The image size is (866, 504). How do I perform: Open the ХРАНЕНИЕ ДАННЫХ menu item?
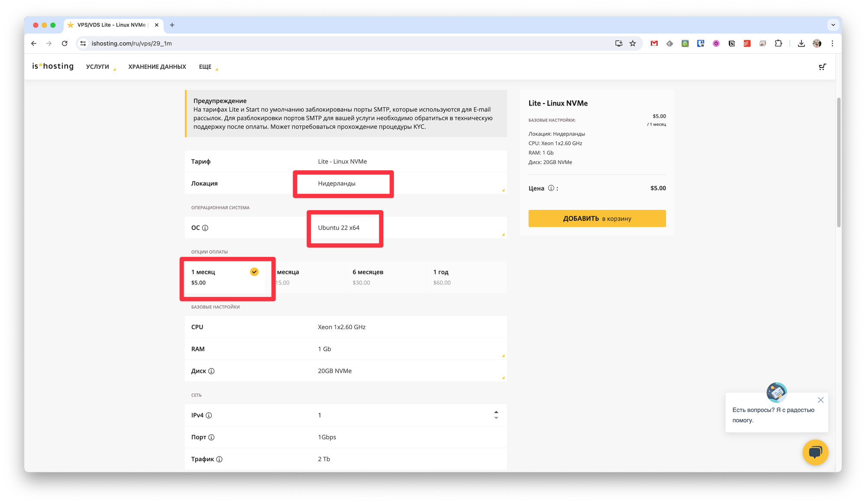(x=157, y=67)
